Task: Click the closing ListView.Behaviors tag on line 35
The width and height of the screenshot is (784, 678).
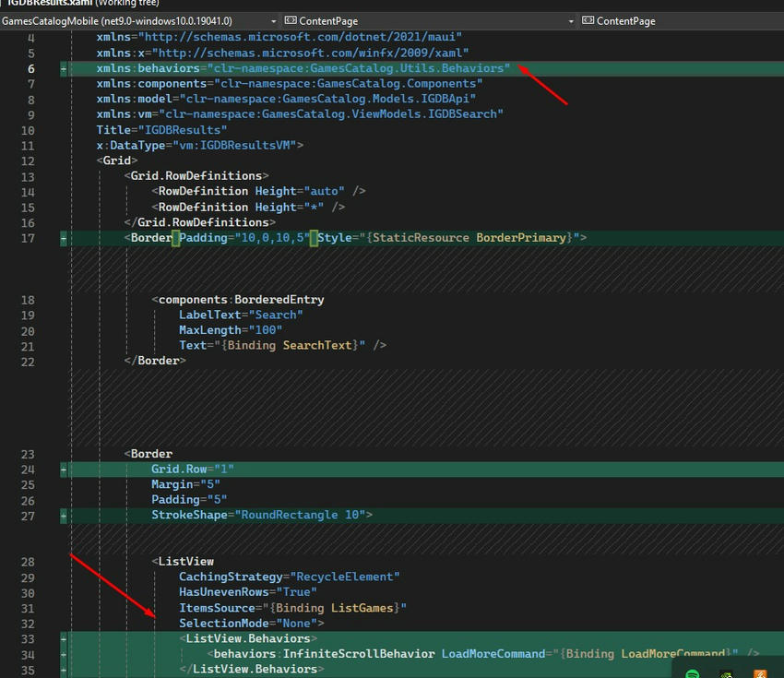Action: [252, 669]
